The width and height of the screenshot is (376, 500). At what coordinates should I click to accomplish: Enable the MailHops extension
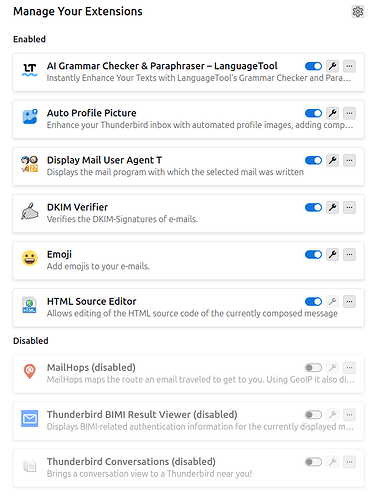coord(313,367)
